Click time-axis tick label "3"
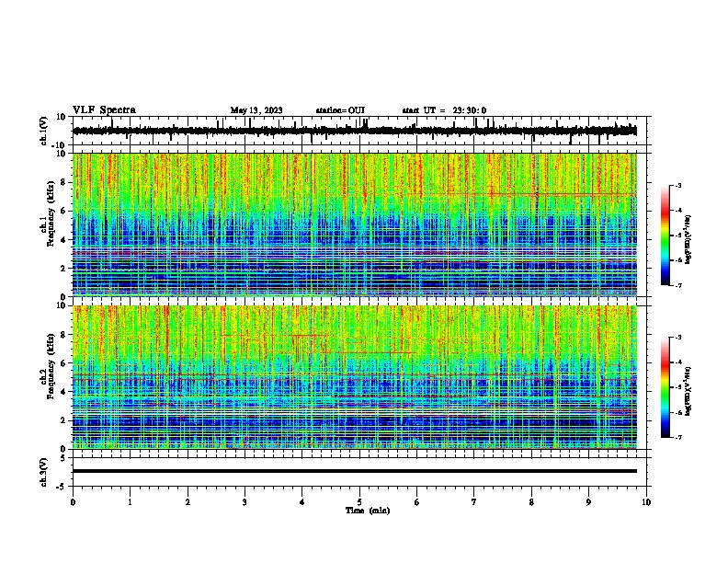The height and width of the screenshot is (563, 728). (x=245, y=502)
